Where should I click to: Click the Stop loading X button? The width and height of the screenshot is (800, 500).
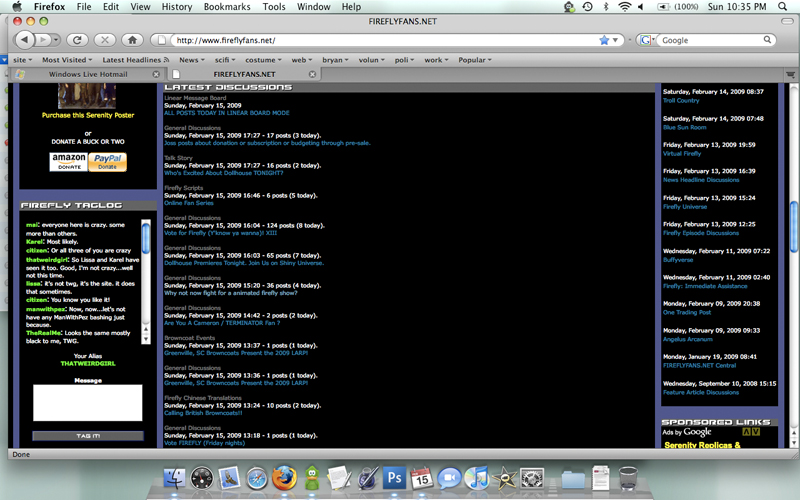pyautogui.click(x=105, y=40)
